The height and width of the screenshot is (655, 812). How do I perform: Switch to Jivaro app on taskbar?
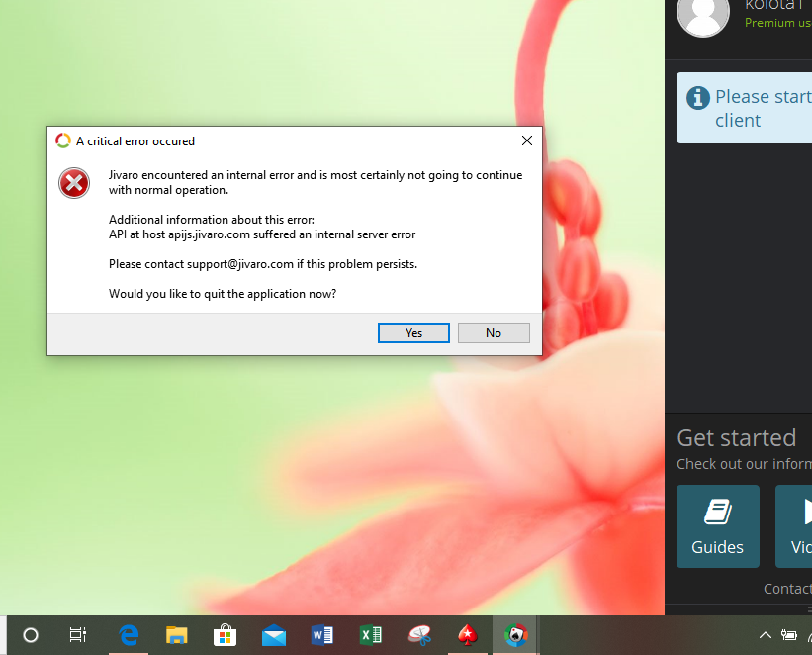(516, 635)
